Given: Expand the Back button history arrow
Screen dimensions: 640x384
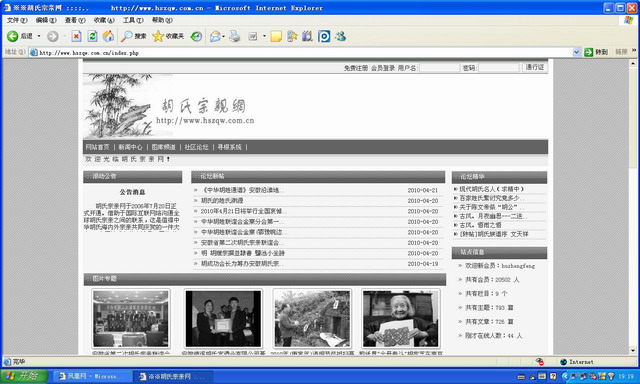Looking at the screenshot, I should (x=39, y=36).
